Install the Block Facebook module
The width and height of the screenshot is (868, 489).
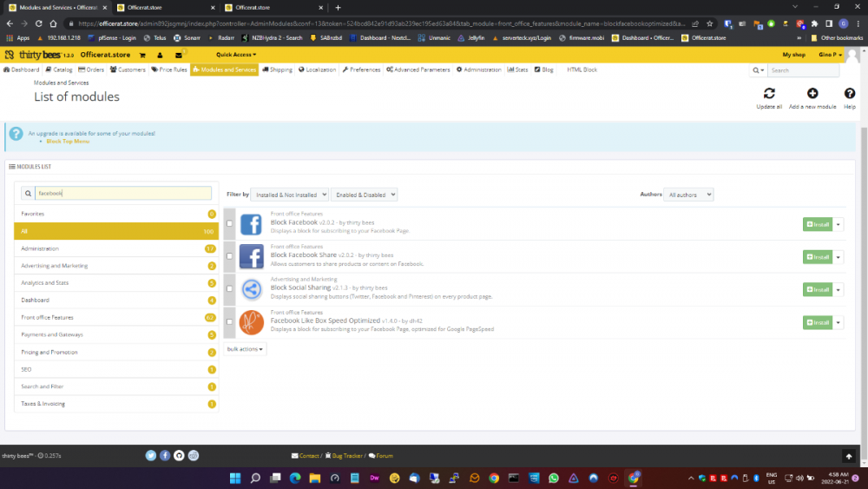[817, 224]
